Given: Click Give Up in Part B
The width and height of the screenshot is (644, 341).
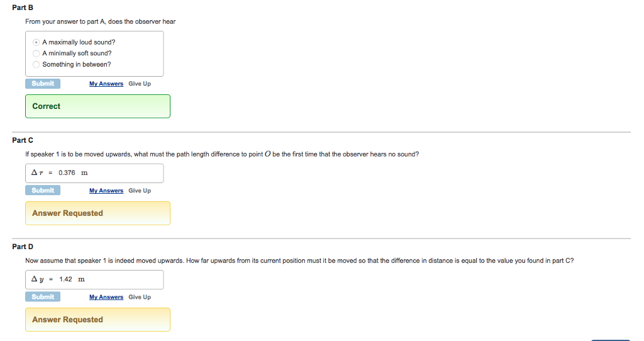Looking at the screenshot, I should coord(140,84).
